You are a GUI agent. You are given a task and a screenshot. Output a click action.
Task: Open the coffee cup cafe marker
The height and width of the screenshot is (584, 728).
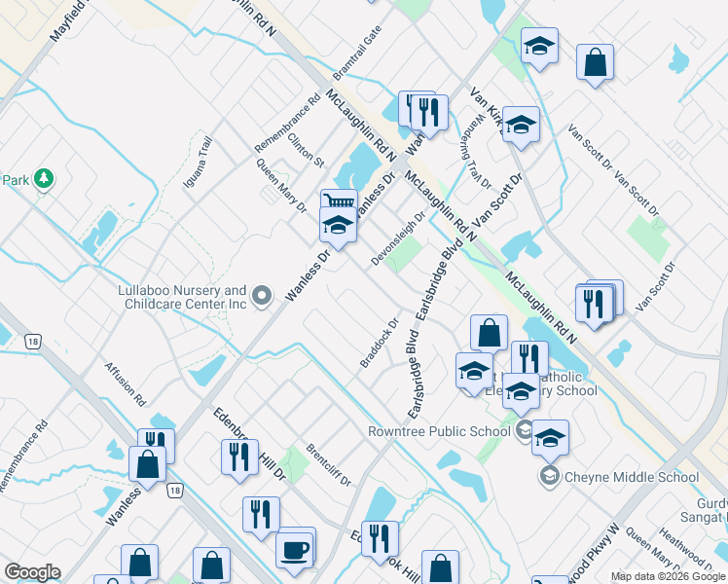pyautogui.click(x=294, y=554)
